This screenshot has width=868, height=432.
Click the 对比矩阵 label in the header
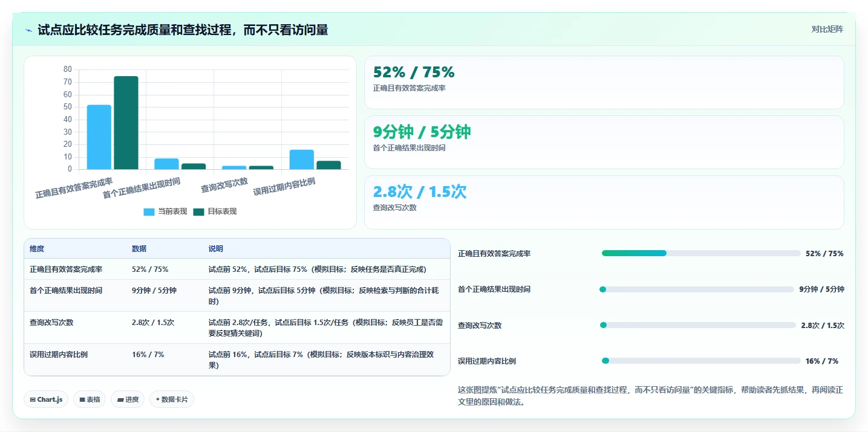[x=827, y=29]
